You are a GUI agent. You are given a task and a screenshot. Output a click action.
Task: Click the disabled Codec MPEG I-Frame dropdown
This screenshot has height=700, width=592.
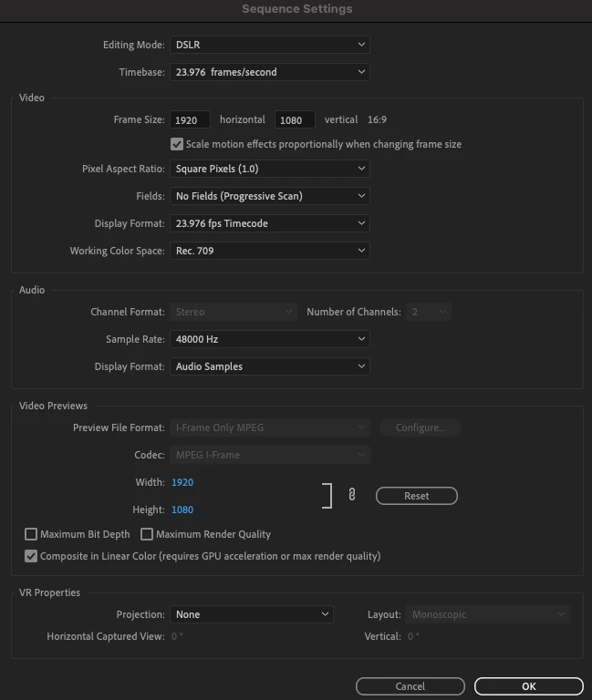(x=269, y=455)
